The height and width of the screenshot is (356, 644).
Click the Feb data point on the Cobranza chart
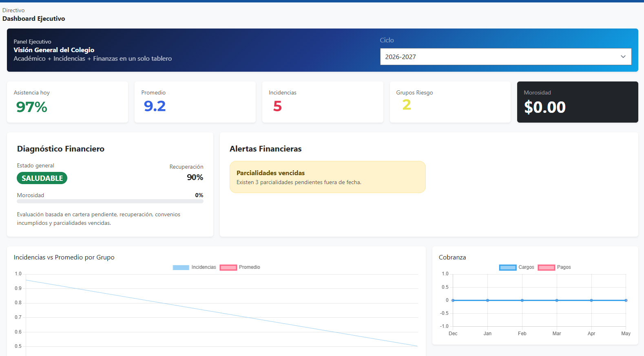[x=522, y=300]
